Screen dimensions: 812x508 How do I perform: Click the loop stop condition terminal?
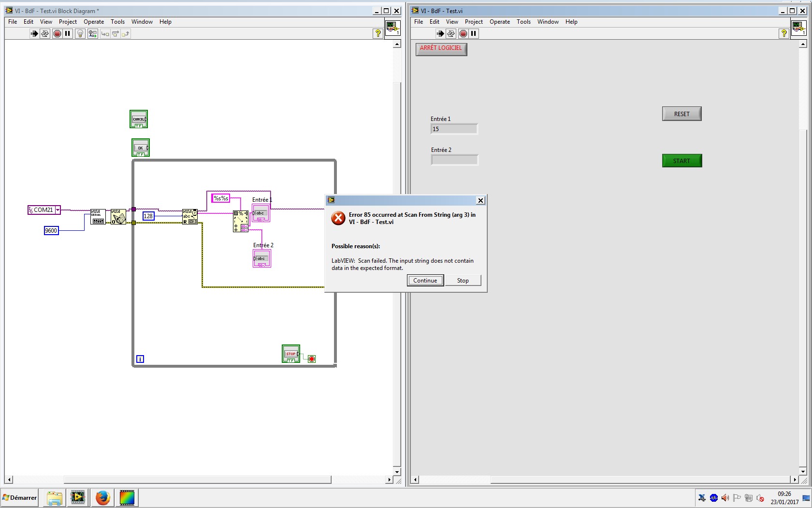(312, 359)
